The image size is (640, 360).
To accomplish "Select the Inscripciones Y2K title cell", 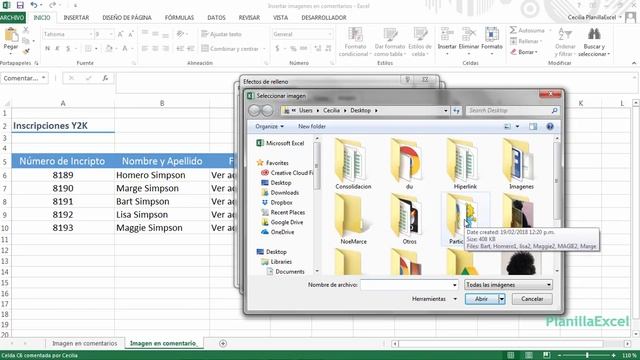I will pos(63,126).
